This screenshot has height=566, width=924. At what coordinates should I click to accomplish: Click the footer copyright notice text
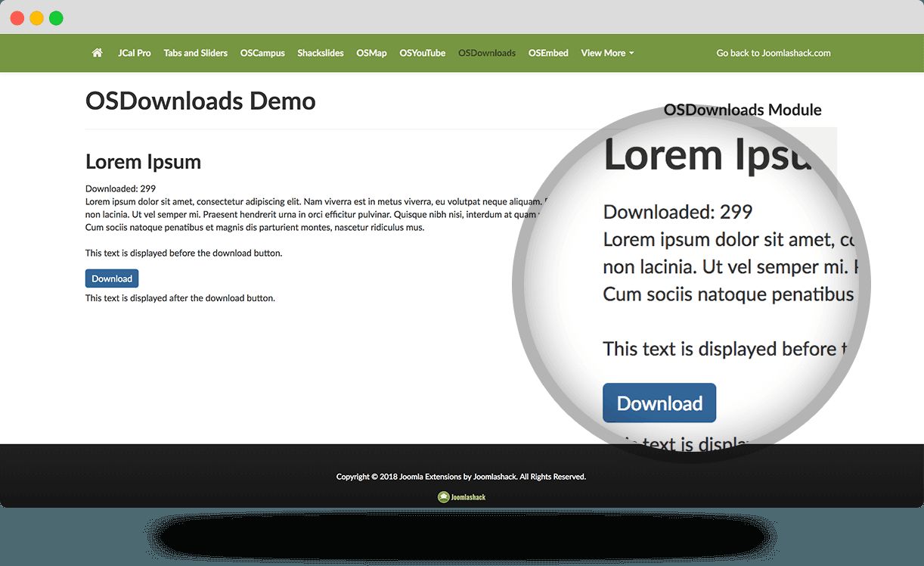click(x=461, y=477)
